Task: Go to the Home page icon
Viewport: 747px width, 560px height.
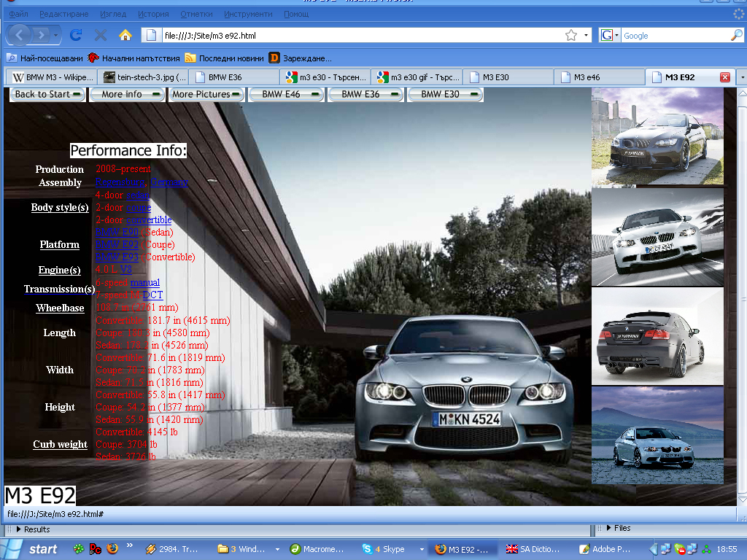Action: pyautogui.click(x=125, y=35)
